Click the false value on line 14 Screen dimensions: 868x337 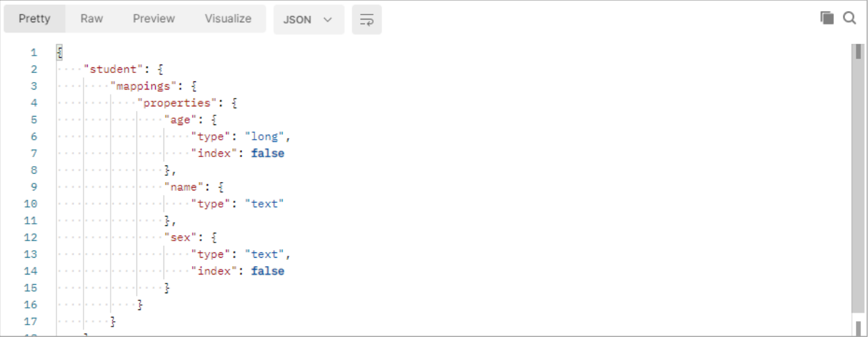pyautogui.click(x=268, y=271)
